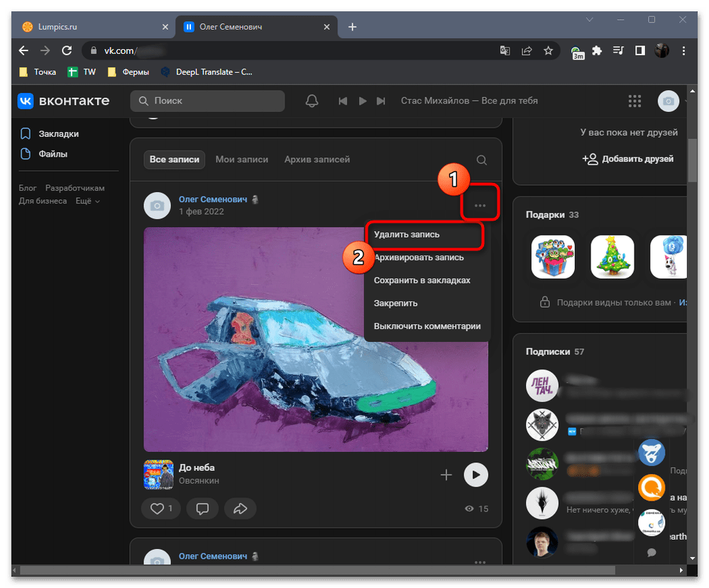Click the 3m timer extension icon
The height and width of the screenshot is (588, 709).
[x=577, y=52]
